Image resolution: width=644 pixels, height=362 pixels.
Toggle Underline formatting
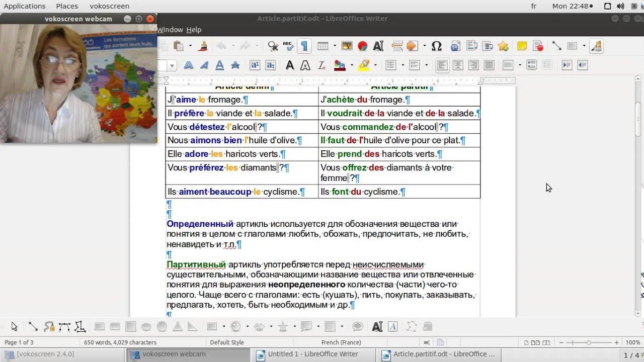(x=219, y=65)
